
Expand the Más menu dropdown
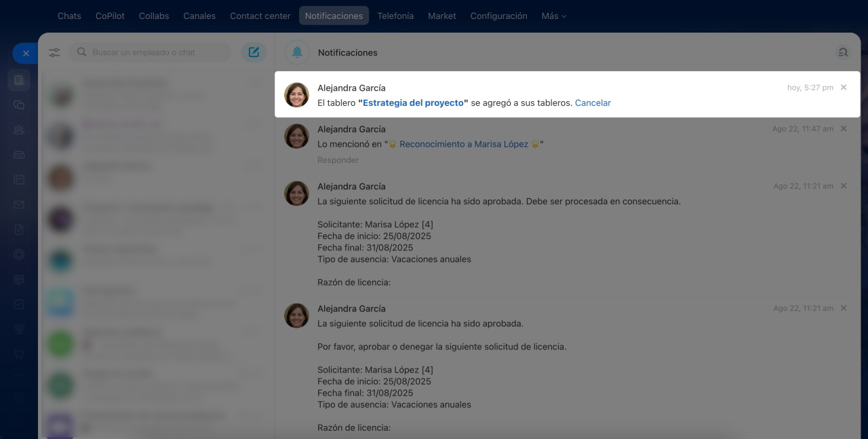[553, 16]
